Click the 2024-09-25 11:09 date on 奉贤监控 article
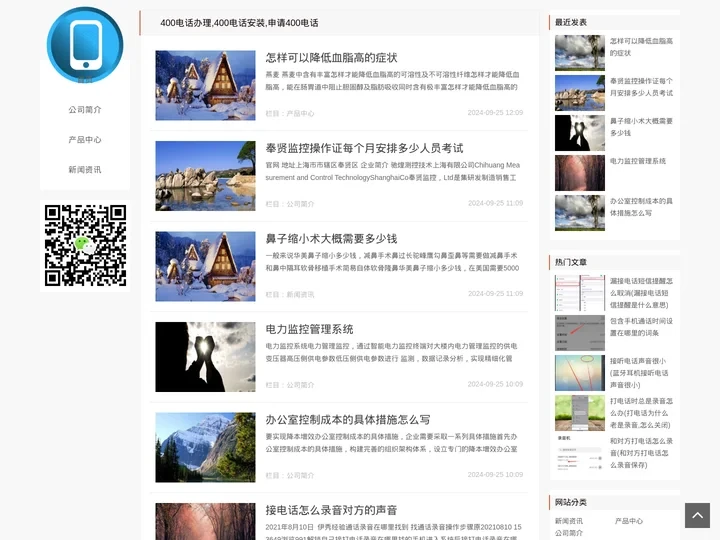The height and width of the screenshot is (540, 720). tap(495, 203)
